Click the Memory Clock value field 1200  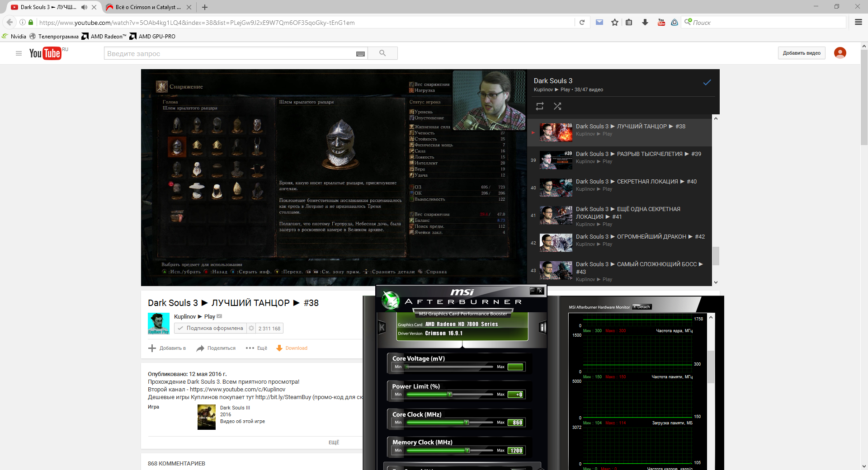pyautogui.click(x=515, y=451)
